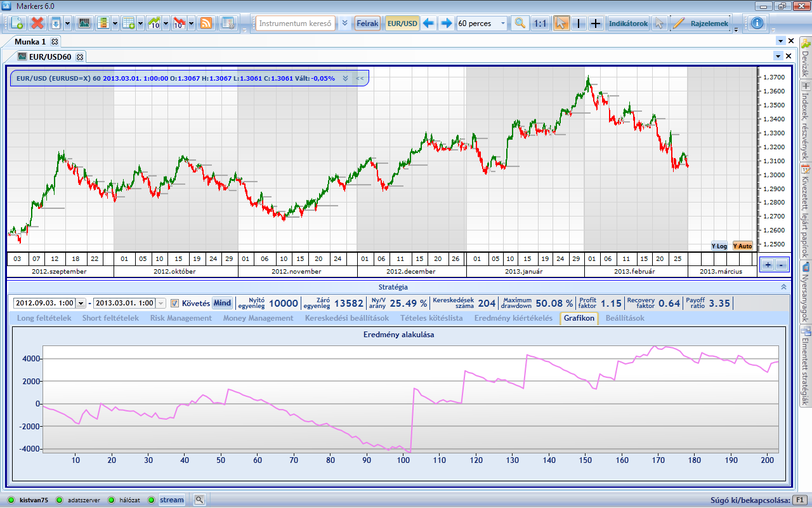812x508 pixels.
Task: Toggle the Mind button
Action: coord(222,303)
